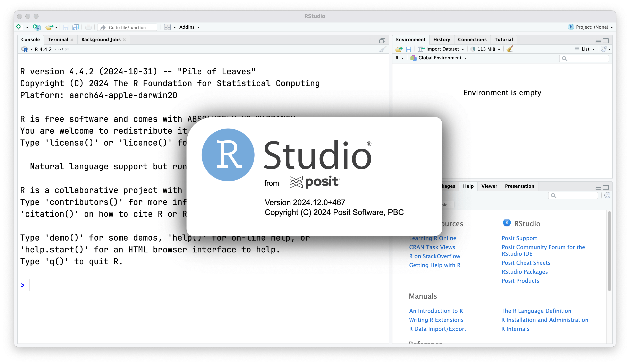The width and height of the screenshot is (630, 364).
Task: Click the save workspace icon
Action: [409, 49]
